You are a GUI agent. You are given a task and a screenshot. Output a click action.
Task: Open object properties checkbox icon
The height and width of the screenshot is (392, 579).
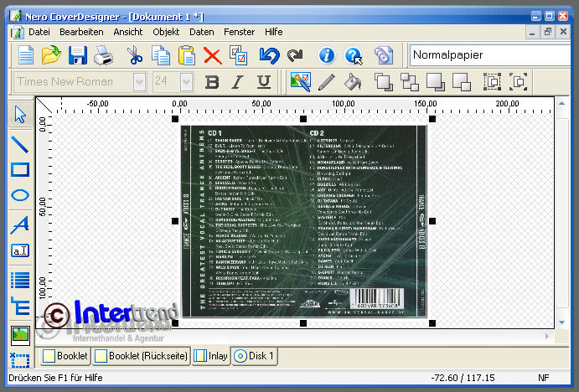(x=239, y=55)
